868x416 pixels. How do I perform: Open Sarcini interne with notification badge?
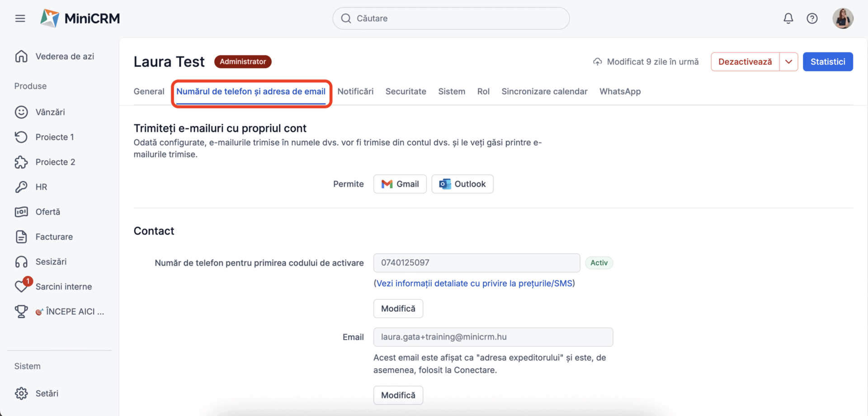click(63, 287)
